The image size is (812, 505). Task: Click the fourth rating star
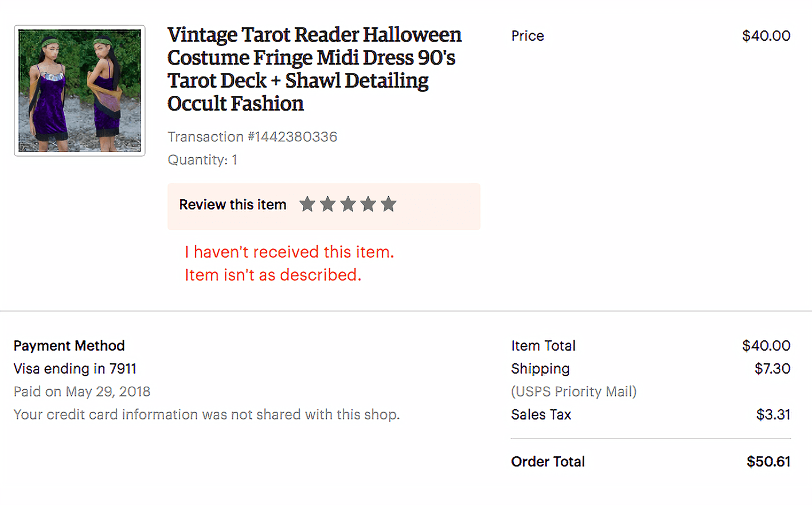coord(368,204)
